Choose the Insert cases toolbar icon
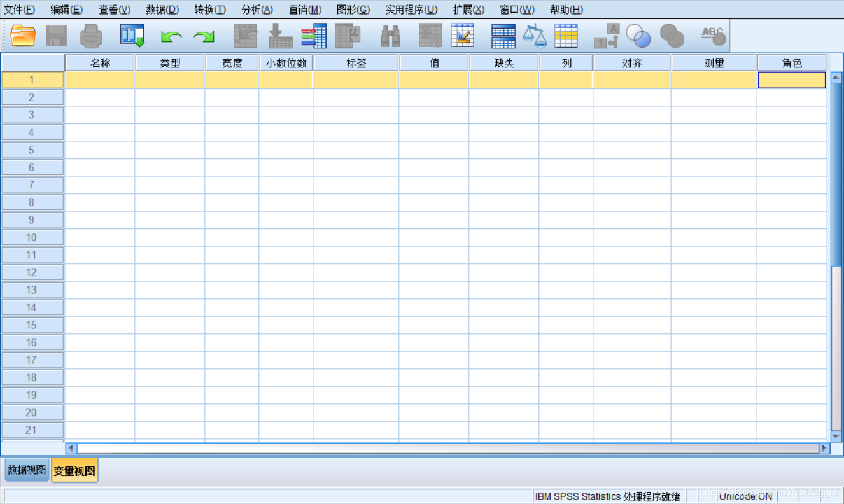Screen dimensions: 844x504 point(430,36)
